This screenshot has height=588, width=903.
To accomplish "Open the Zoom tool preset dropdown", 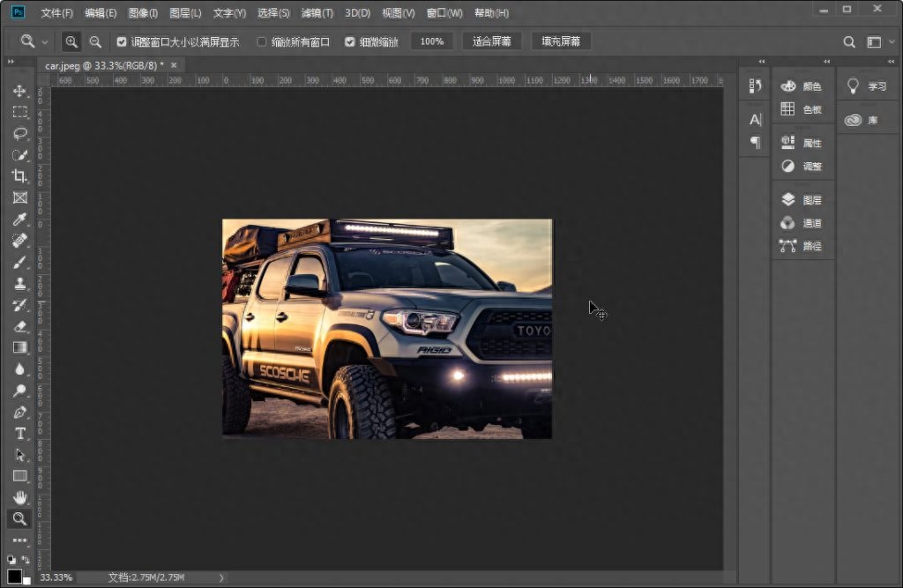I will [45, 42].
